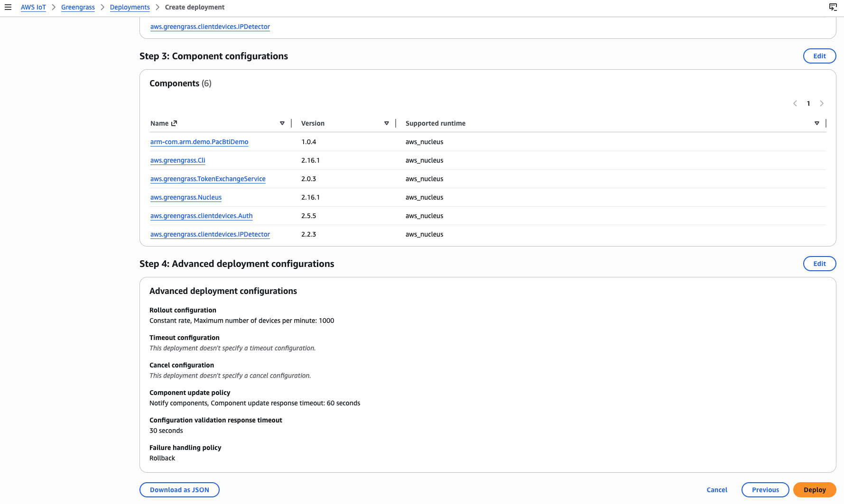Select page 1 in pagination
Viewport: 844px width, 504px height.
tap(808, 103)
